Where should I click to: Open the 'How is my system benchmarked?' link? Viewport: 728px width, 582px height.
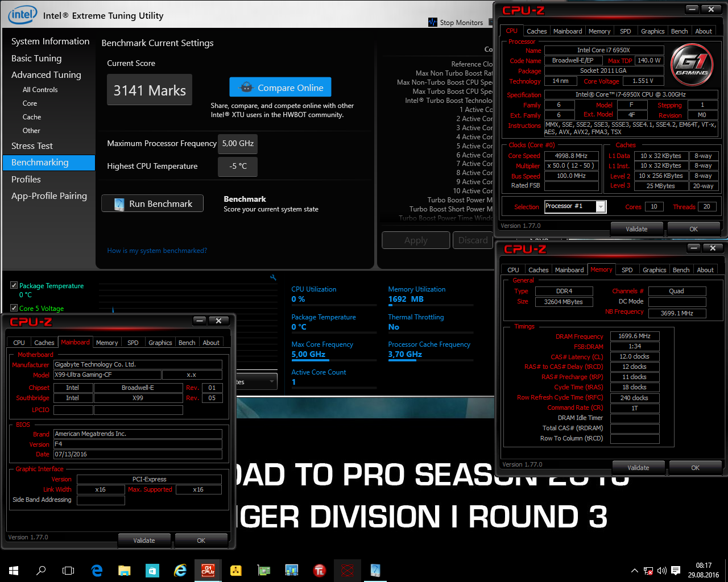point(157,251)
